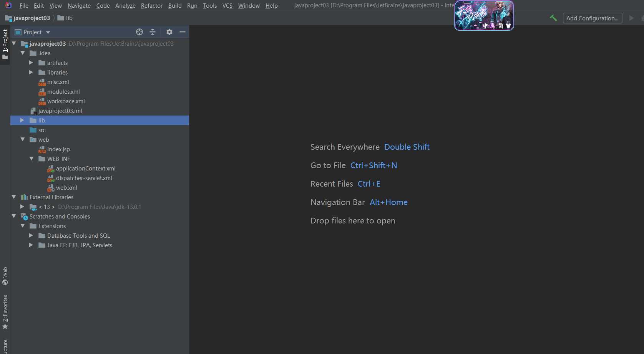Open the Build menu
The image size is (644, 354).
pos(175,6)
